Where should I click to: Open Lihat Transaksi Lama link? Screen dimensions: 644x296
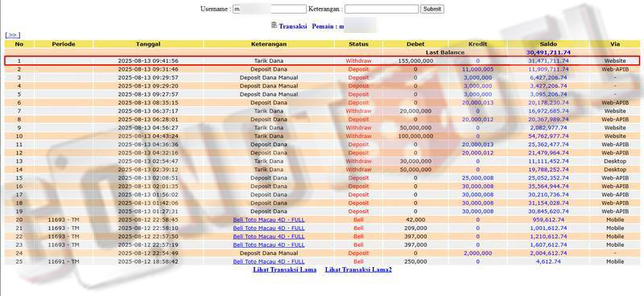tap(285, 269)
